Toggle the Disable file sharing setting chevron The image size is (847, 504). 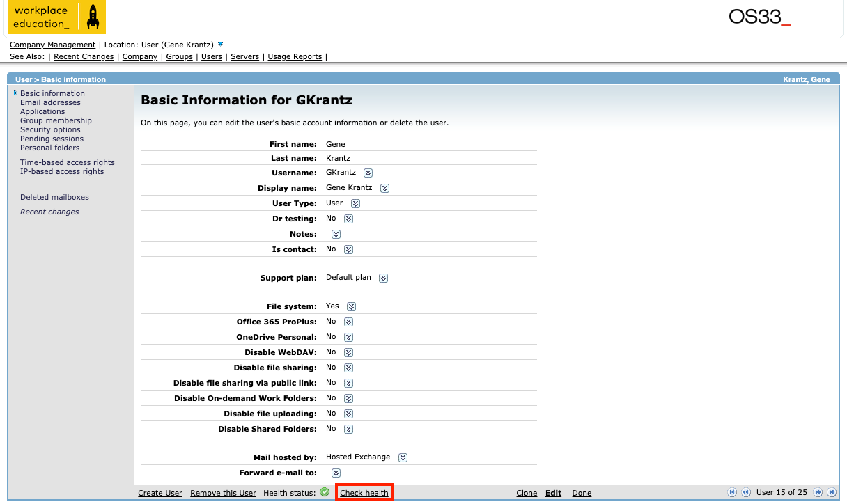coord(349,368)
